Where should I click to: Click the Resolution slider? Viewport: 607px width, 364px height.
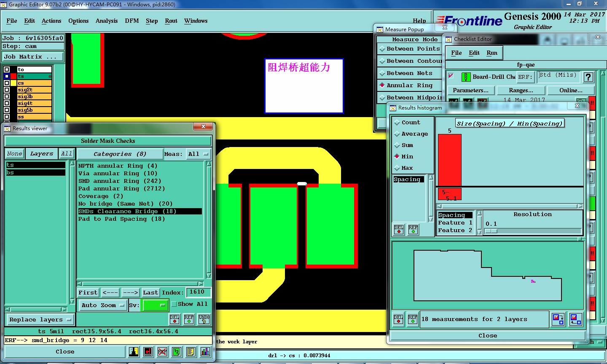click(533, 231)
